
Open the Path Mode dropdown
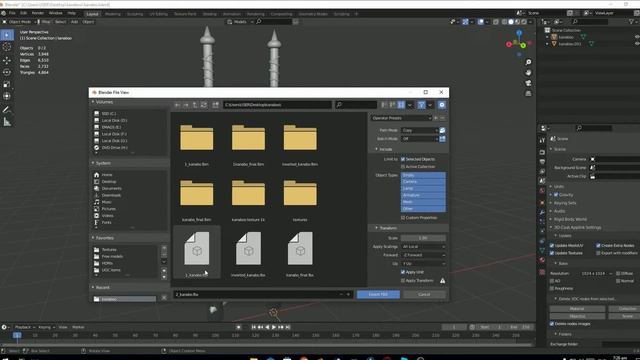420,130
